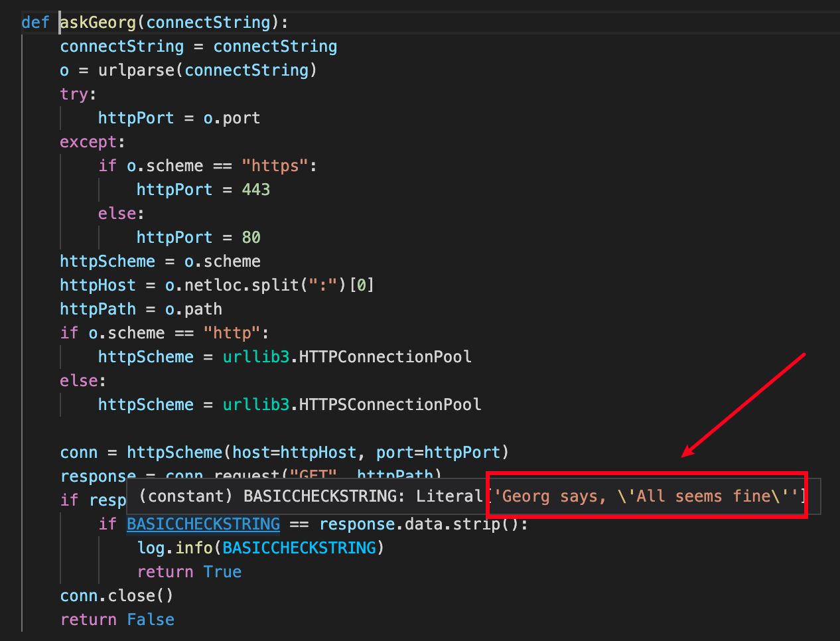840x641 pixels.
Task: Click the port number 443
Action: pyautogui.click(x=255, y=190)
